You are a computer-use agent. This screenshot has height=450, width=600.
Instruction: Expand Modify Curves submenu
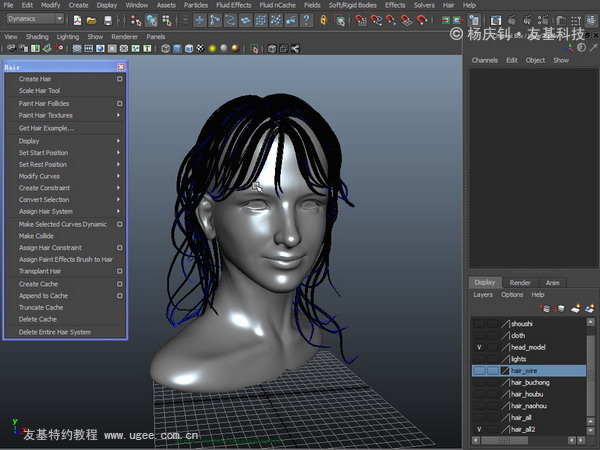[x=118, y=176]
